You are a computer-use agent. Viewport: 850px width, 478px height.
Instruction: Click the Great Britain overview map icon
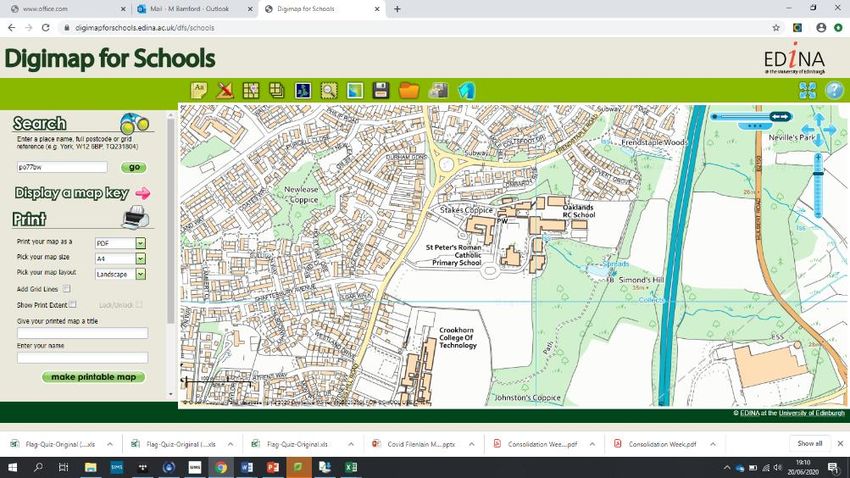[303, 90]
